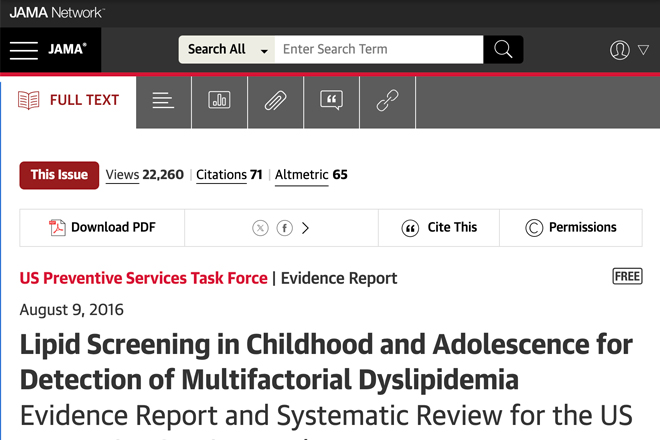Open the user account icon

coord(620,50)
